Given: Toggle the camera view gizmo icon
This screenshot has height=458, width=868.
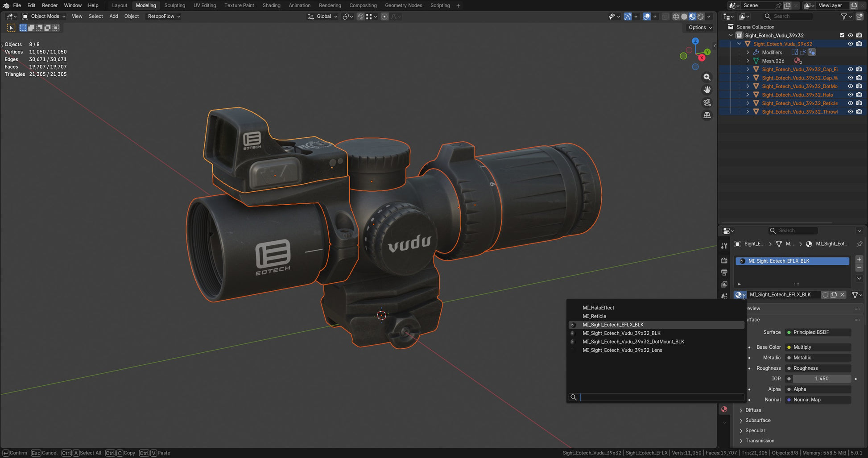Looking at the screenshot, I should 707,103.
